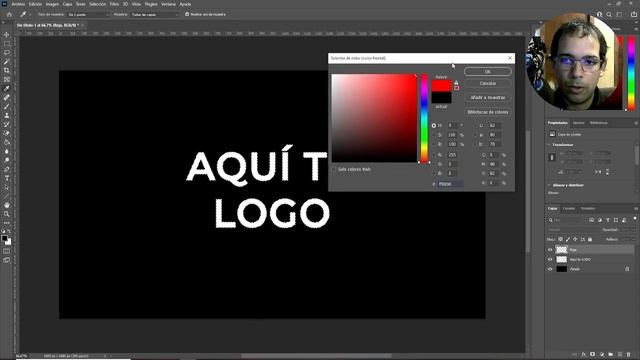Click lock image pixels brush icon
Viewport: 640px width, 360px height.
tap(568, 239)
